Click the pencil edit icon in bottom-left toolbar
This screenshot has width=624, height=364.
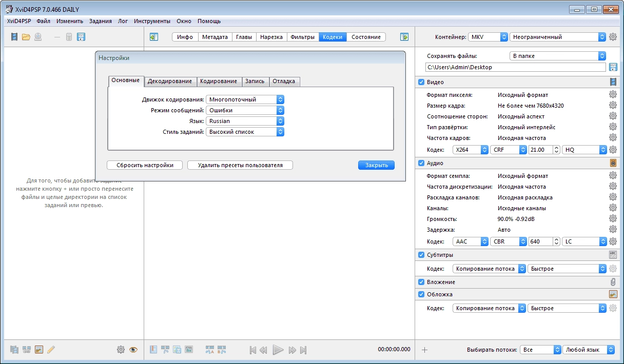click(51, 350)
